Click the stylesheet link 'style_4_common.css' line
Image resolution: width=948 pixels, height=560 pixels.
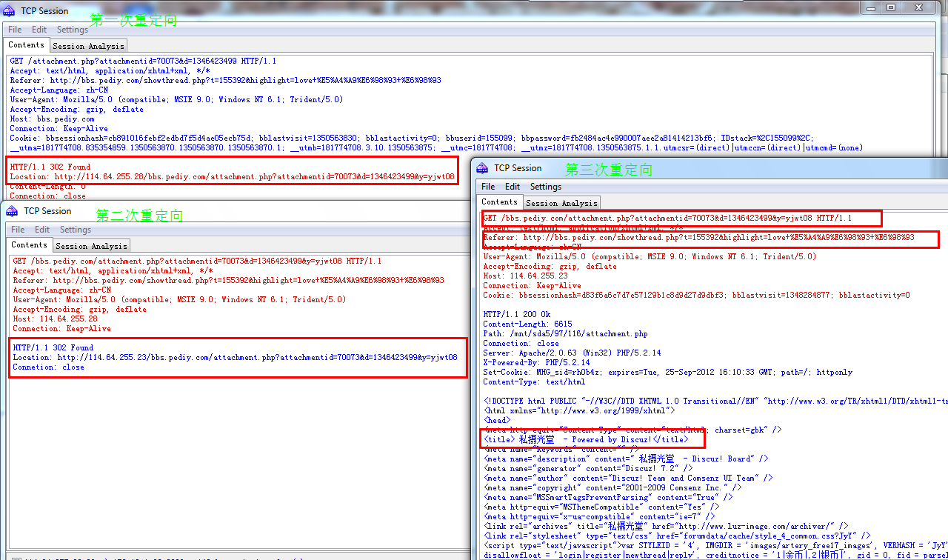click(677, 536)
